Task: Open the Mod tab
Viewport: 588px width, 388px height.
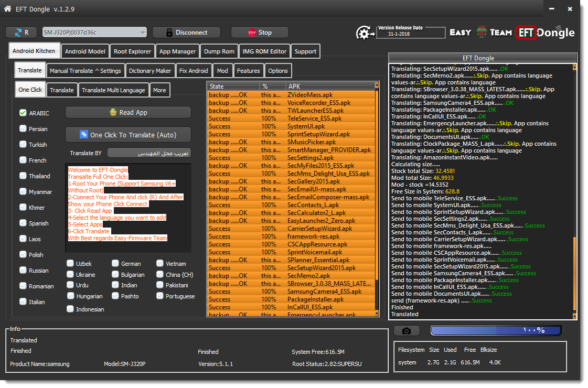Action: point(222,71)
